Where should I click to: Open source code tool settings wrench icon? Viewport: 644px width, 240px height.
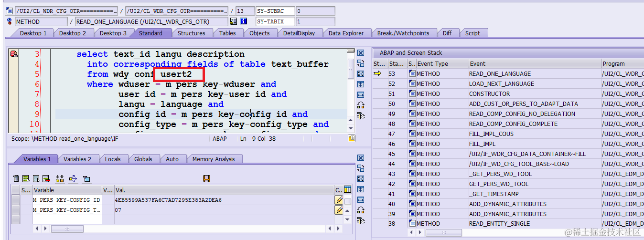click(361, 116)
